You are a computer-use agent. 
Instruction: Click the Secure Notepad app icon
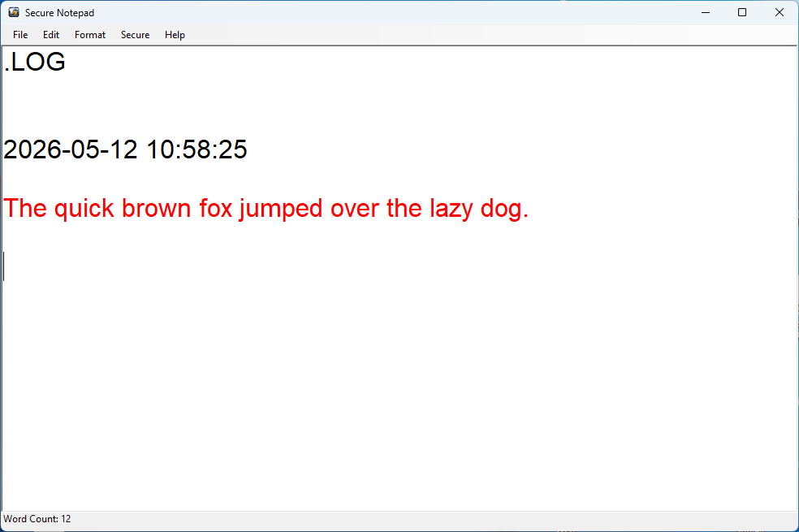click(x=14, y=12)
